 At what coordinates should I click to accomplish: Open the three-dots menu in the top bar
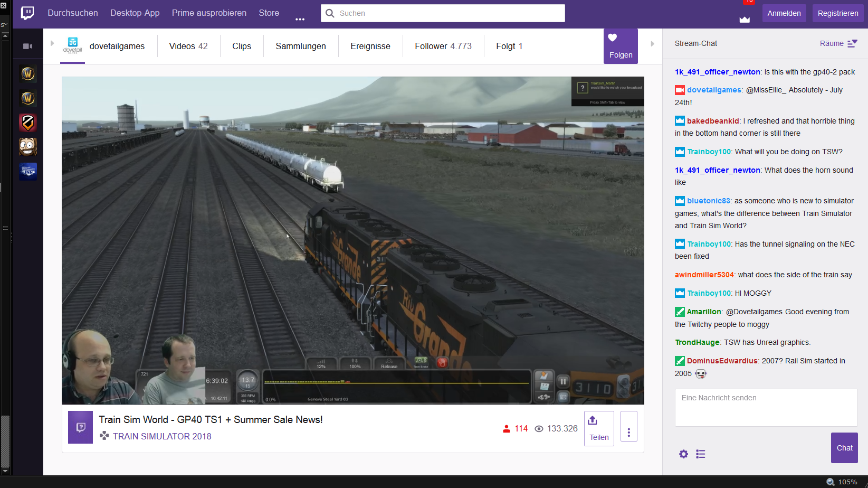point(300,19)
